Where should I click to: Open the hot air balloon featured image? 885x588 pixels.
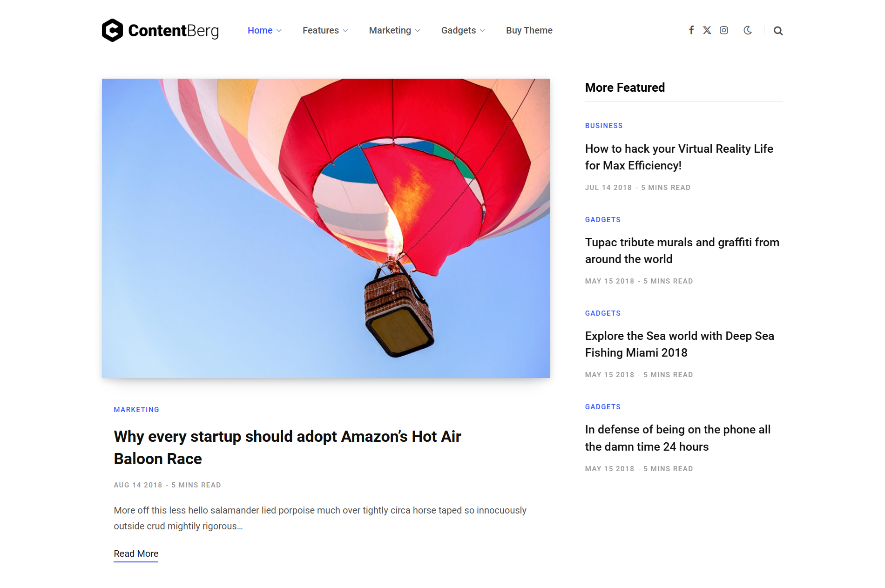[x=326, y=228]
